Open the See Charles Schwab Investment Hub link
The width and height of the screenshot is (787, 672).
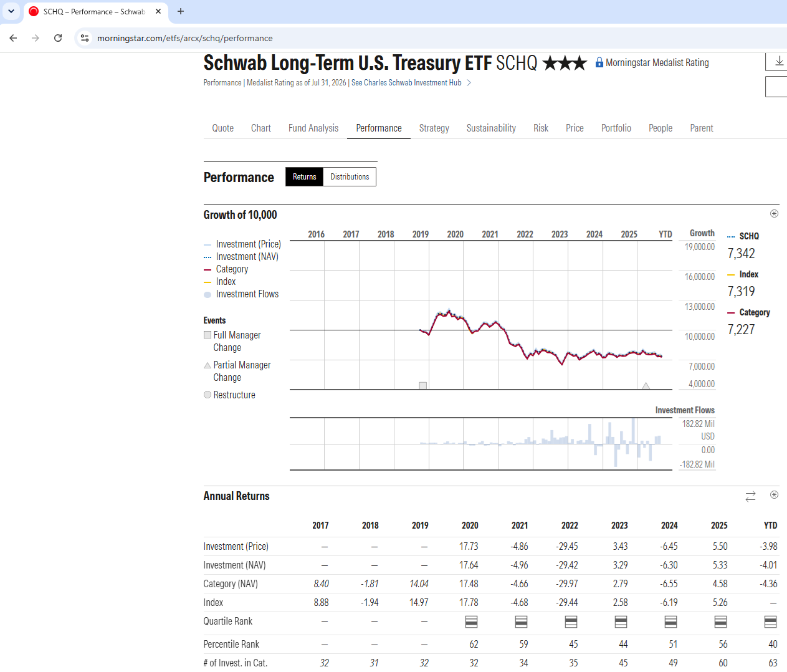coord(406,82)
